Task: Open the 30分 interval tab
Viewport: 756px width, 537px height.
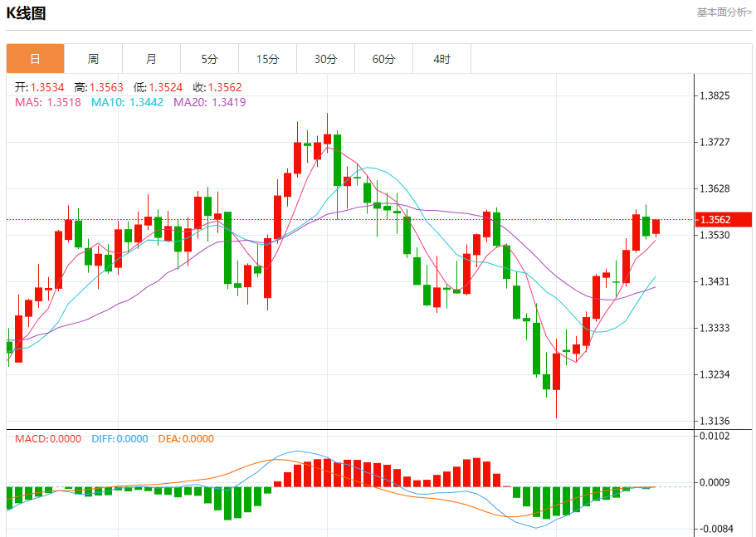Action: coord(326,59)
